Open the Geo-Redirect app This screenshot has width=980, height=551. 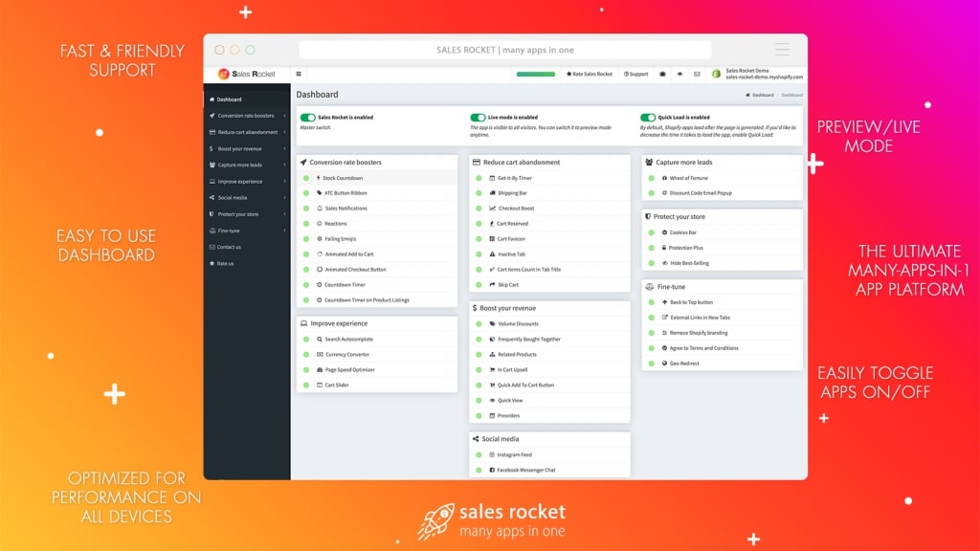pos(684,364)
